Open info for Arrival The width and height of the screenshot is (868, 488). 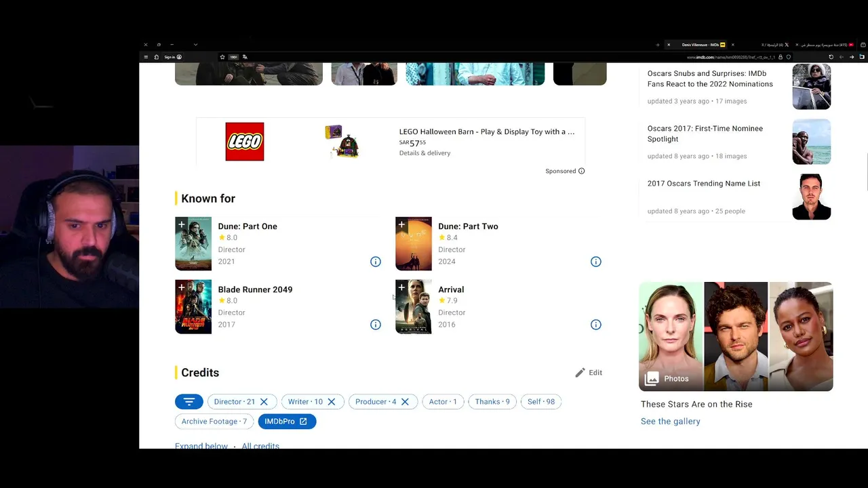tap(596, 325)
